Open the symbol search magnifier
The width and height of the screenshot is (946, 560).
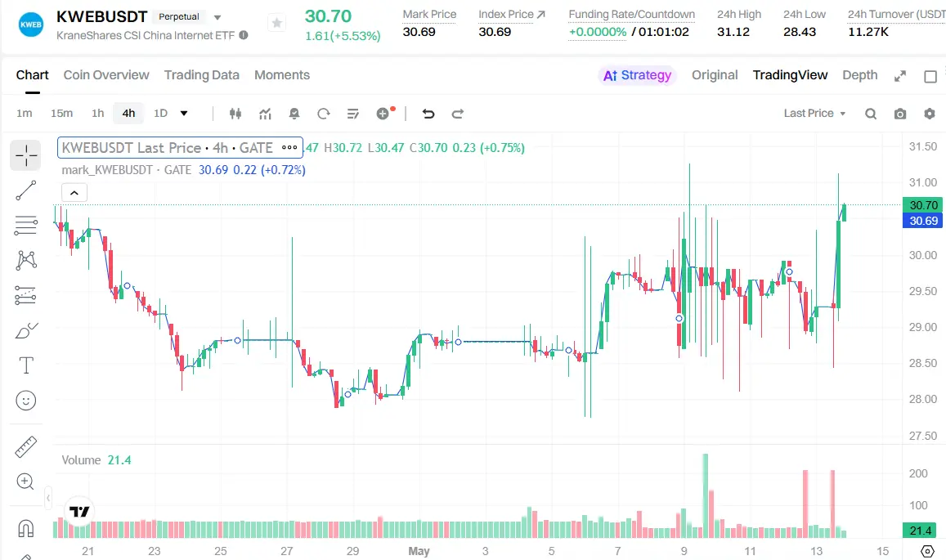point(871,114)
